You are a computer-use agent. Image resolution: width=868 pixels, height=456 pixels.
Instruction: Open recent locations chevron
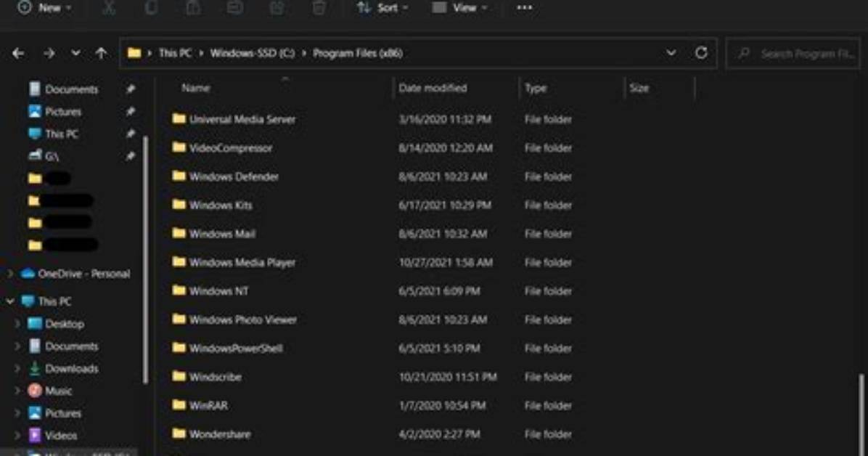click(75, 53)
